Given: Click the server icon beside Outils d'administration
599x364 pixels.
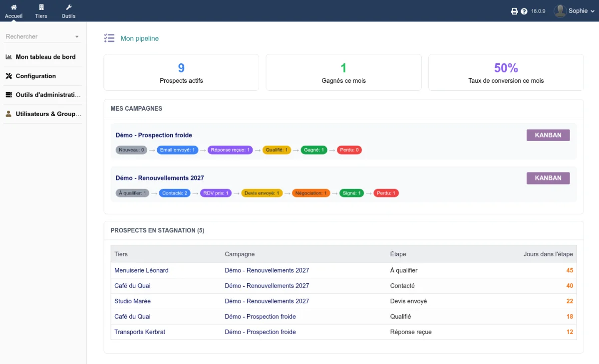Looking at the screenshot, I should pyautogui.click(x=8, y=95).
